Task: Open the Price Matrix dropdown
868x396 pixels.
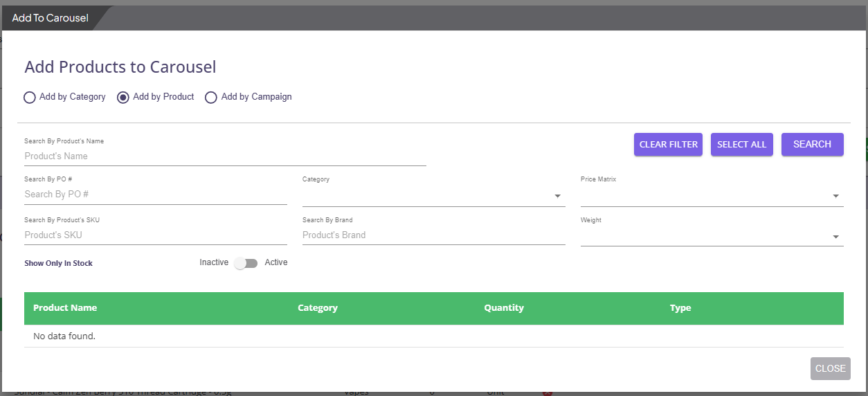Action: click(x=712, y=197)
